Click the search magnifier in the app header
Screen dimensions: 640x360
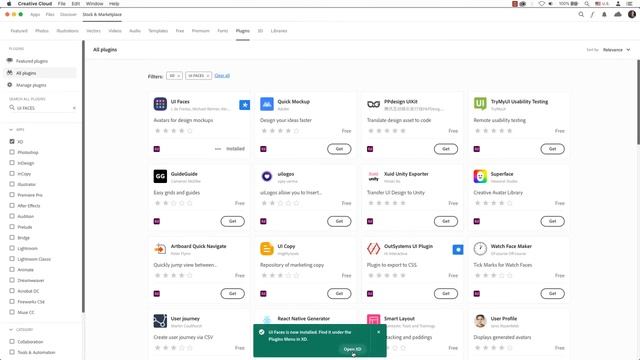[x=581, y=15]
